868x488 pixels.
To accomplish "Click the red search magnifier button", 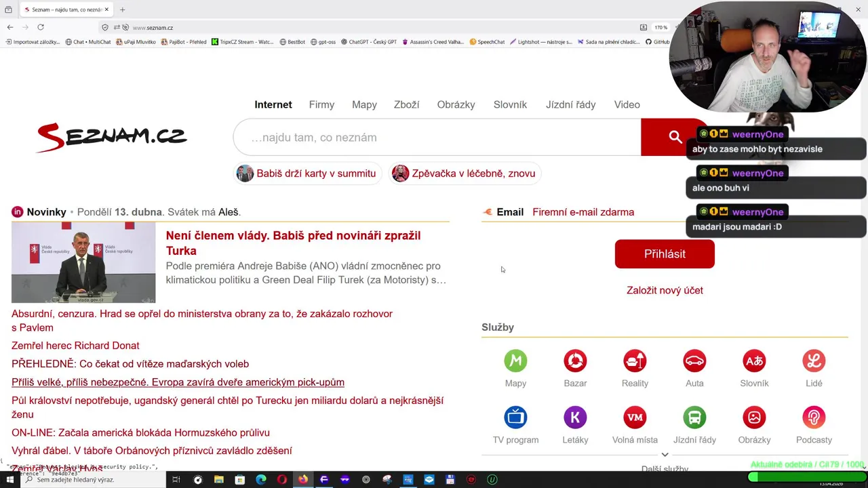I will tap(675, 137).
